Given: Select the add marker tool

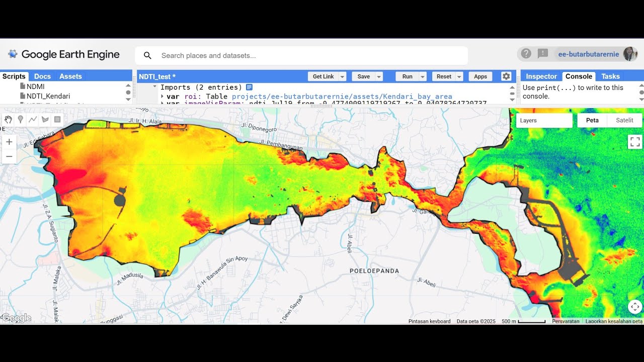Looking at the screenshot, I should (21, 120).
